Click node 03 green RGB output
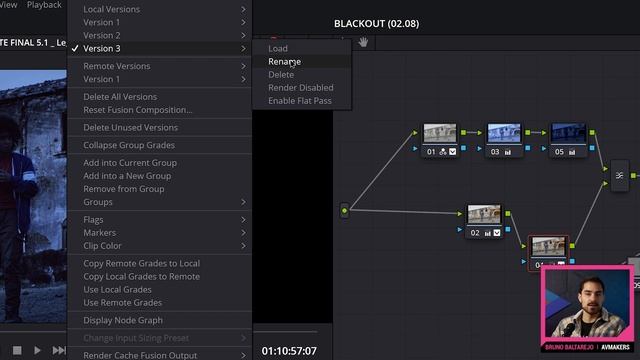640x360 pixels. point(528,132)
